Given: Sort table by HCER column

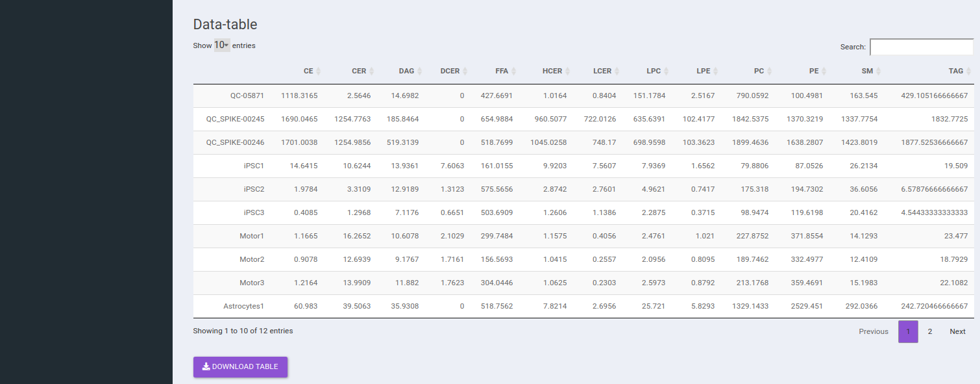Looking at the screenshot, I should point(556,71).
